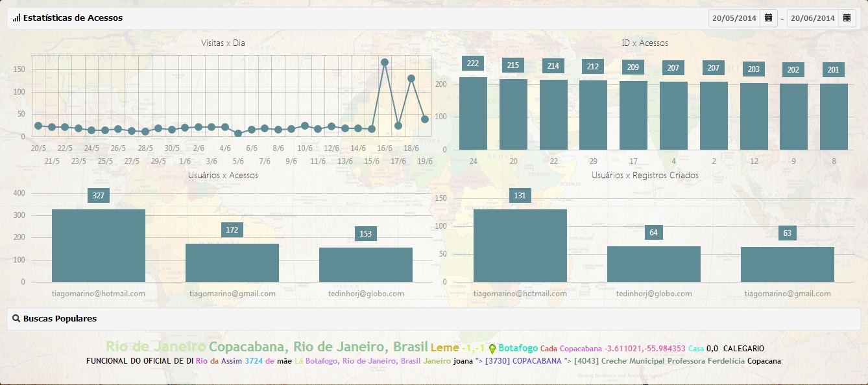Viewport: 868px width, 385px height.
Task: Select the 131 records bar in Registros Criados
Action: click(520, 246)
